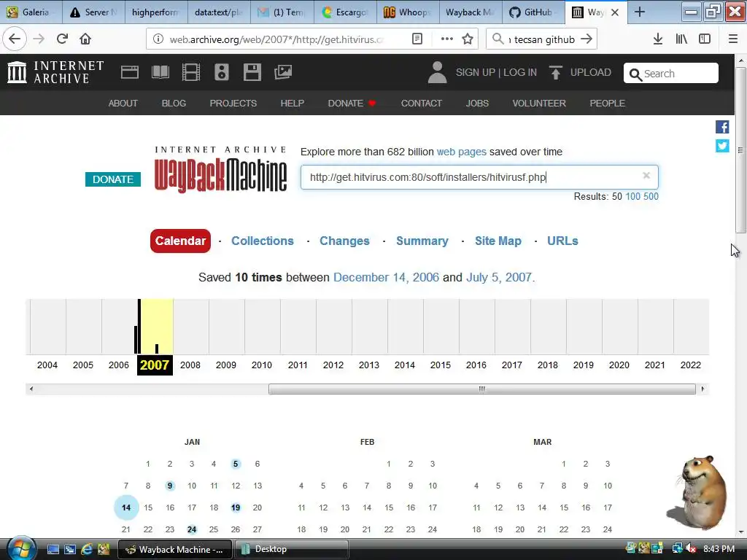
Task: Open the PROJECTS menu item
Action: pos(233,104)
